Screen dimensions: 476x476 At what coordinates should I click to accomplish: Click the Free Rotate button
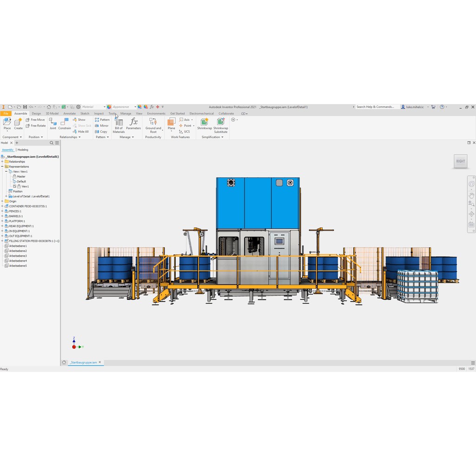click(x=36, y=126)
